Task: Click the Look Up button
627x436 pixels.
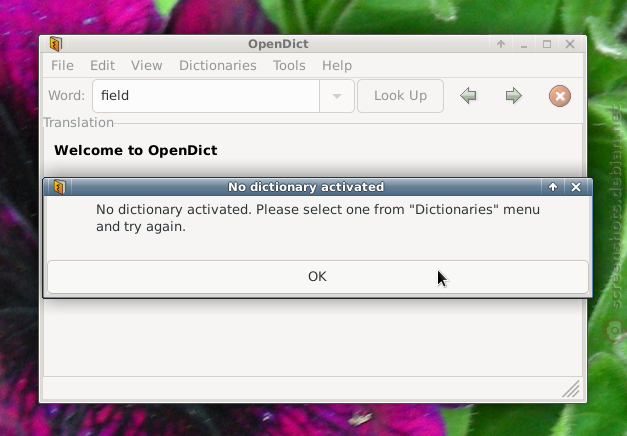Action: (400, 96)
